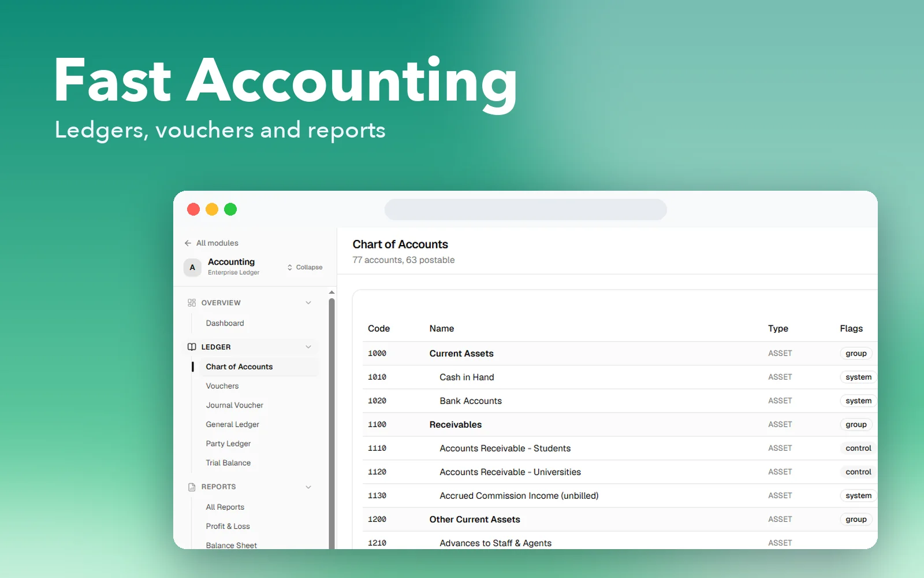Select Advances to Staff & Agents
The height and width of the screenshot is (578, 924).
pos(620,540)
